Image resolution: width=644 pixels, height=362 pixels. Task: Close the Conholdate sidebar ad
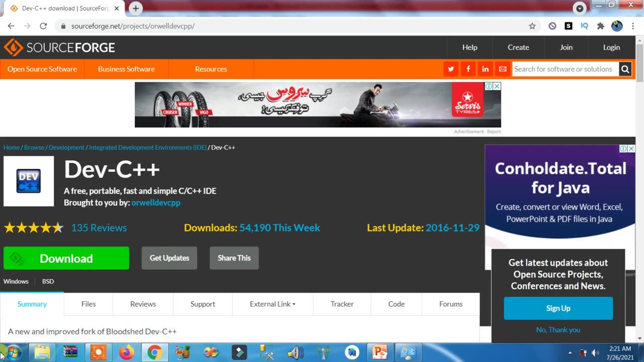(x=631, y=149)
